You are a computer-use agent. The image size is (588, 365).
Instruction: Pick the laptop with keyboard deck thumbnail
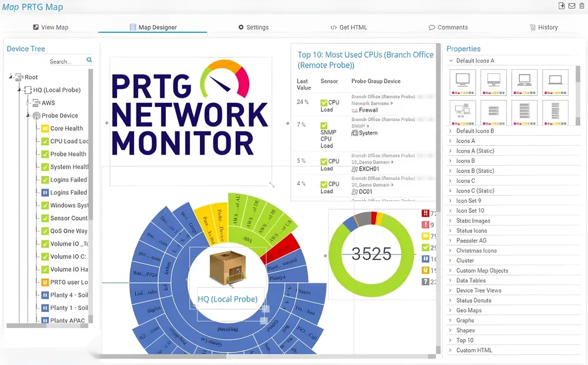[x=524, y=82]
